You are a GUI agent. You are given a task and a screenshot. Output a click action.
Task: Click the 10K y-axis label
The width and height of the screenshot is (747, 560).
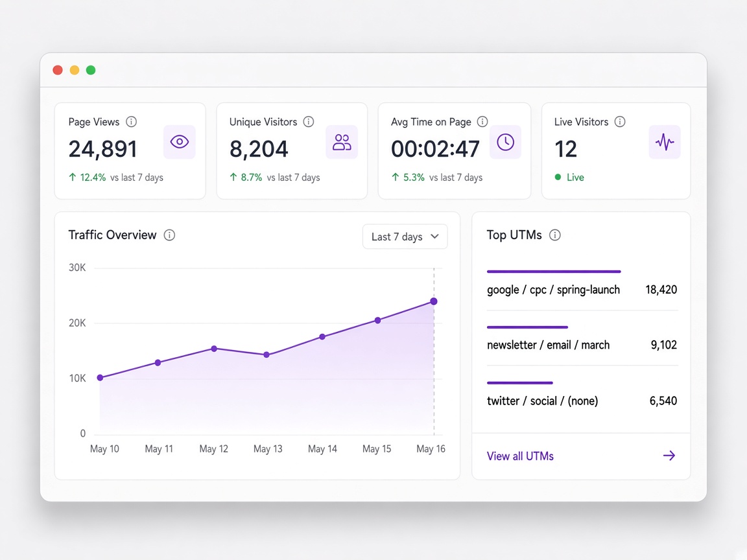tap(77, 378)
